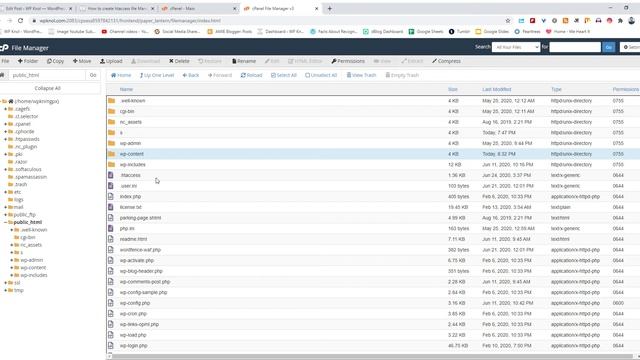
Task: Click Unselect All
Action: pos(321,76)
